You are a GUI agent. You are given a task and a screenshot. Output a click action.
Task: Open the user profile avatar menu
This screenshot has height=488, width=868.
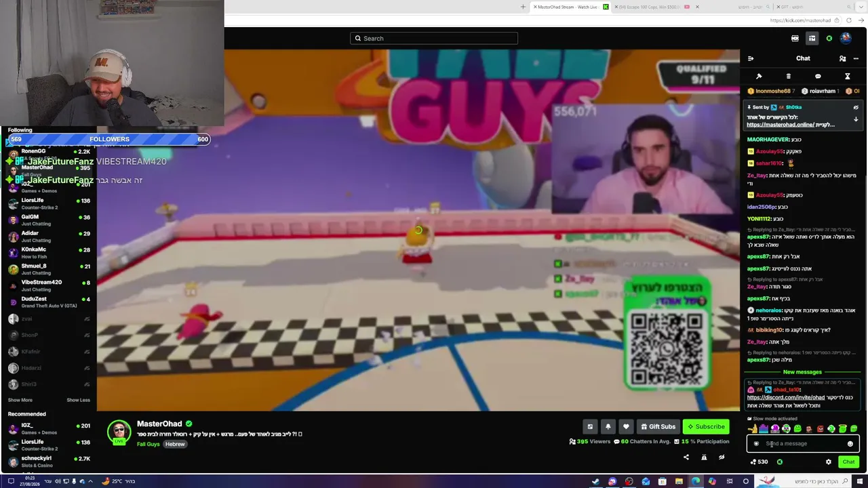click(846, 39)
